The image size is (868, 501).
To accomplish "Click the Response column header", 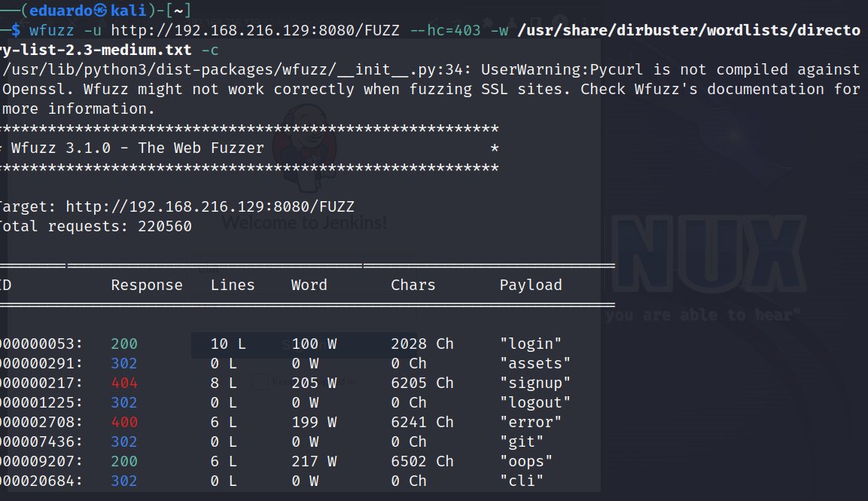I will point(147,286).
